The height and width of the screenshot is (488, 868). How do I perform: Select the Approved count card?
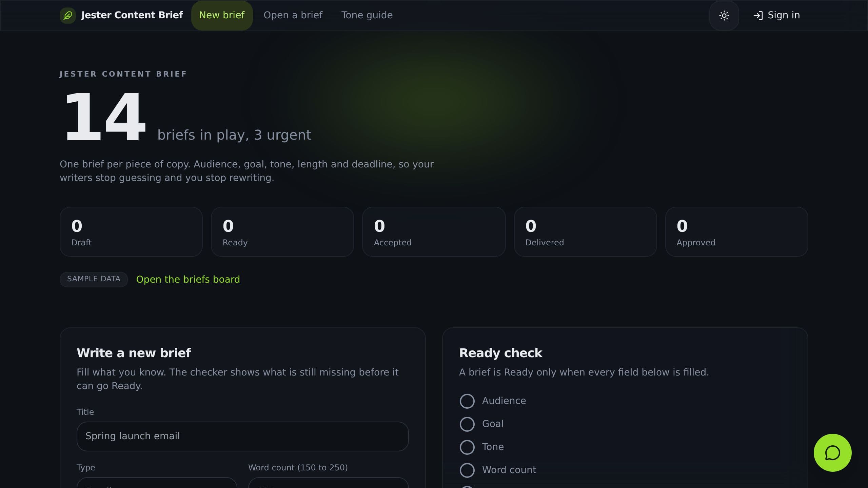736,232
